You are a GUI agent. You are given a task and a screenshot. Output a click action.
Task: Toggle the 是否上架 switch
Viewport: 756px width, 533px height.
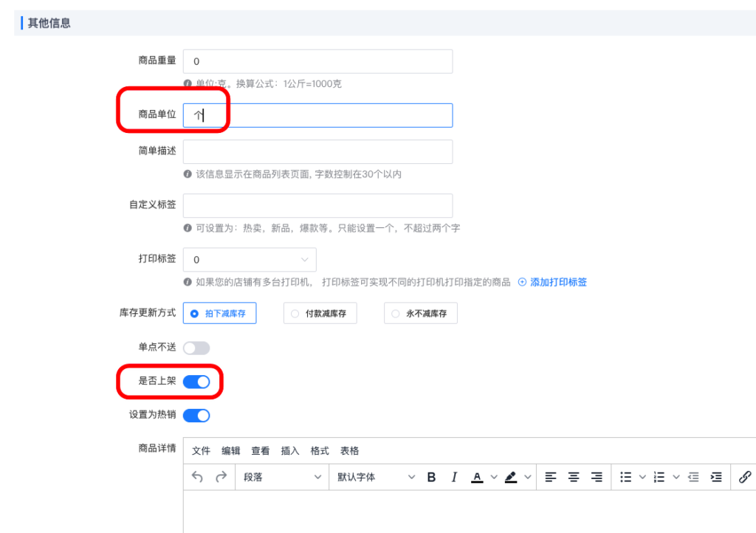tap(195, 382)
